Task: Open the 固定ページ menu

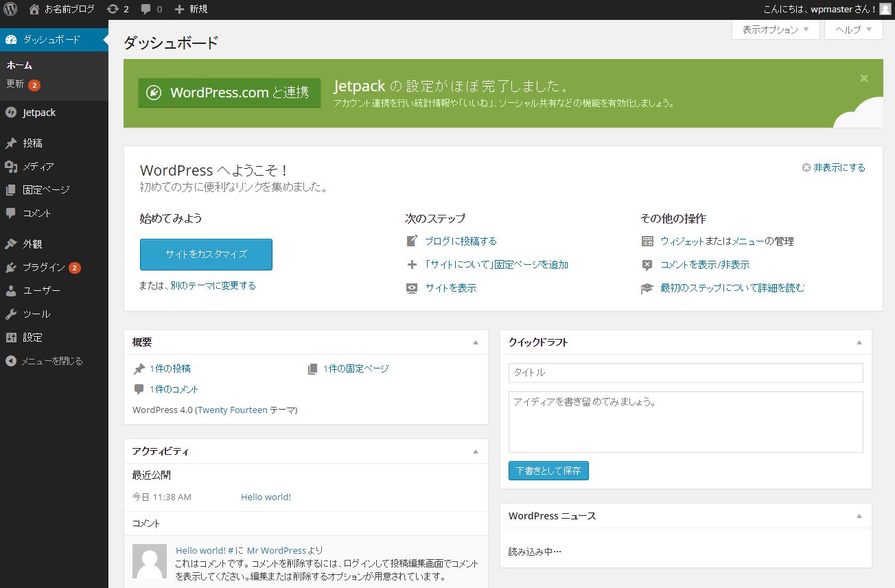Action: pyautogui.click(x=54, y=190)
